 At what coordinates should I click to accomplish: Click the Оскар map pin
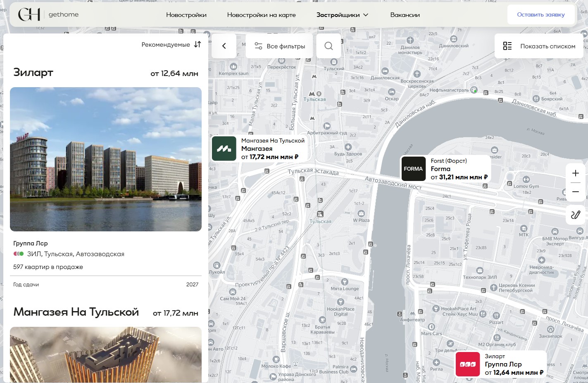[x=391, y=92]
